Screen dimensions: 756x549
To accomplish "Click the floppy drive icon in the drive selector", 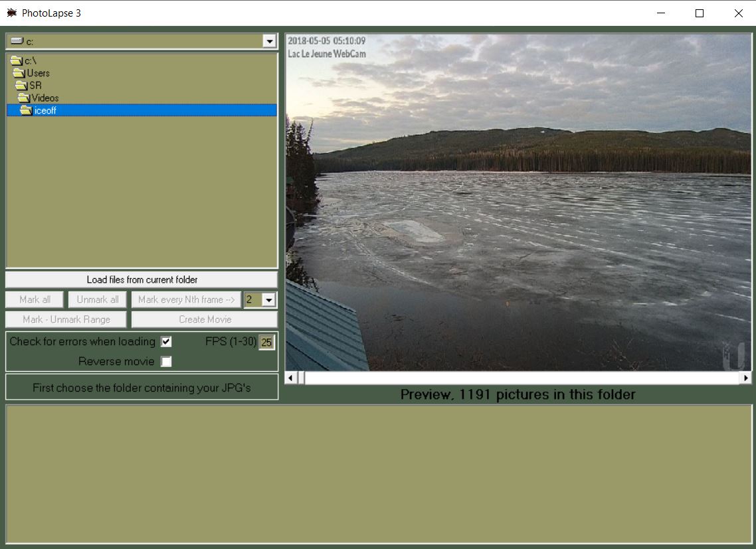I will (x=16, y=40).
